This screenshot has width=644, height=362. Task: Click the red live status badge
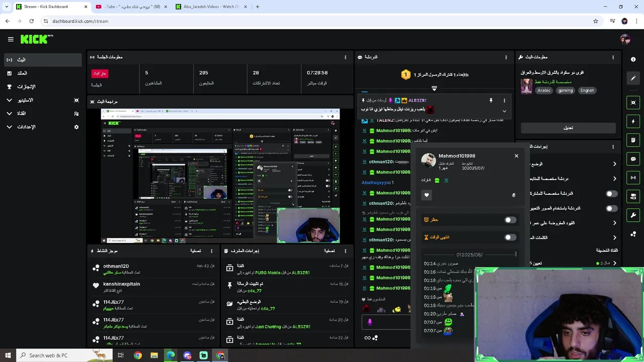(x=100, y=73)
